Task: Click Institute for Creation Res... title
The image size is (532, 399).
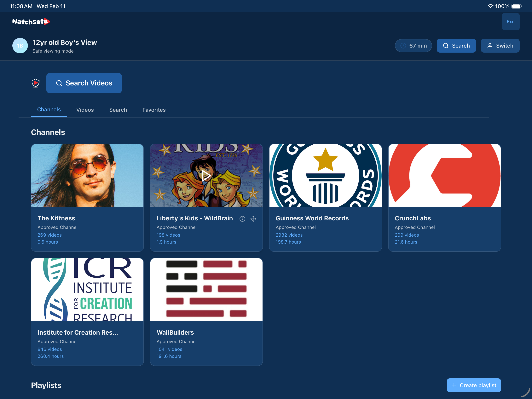Action: coord(78,332)
